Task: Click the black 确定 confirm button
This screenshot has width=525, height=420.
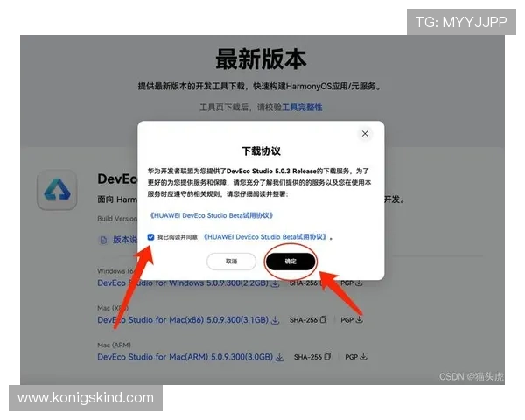Action: (x=290, y=262)
